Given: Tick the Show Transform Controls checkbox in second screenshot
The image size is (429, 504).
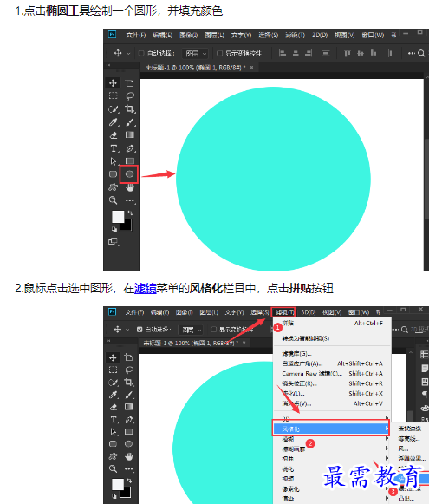Looking at the screenshot, I should 214,330.
